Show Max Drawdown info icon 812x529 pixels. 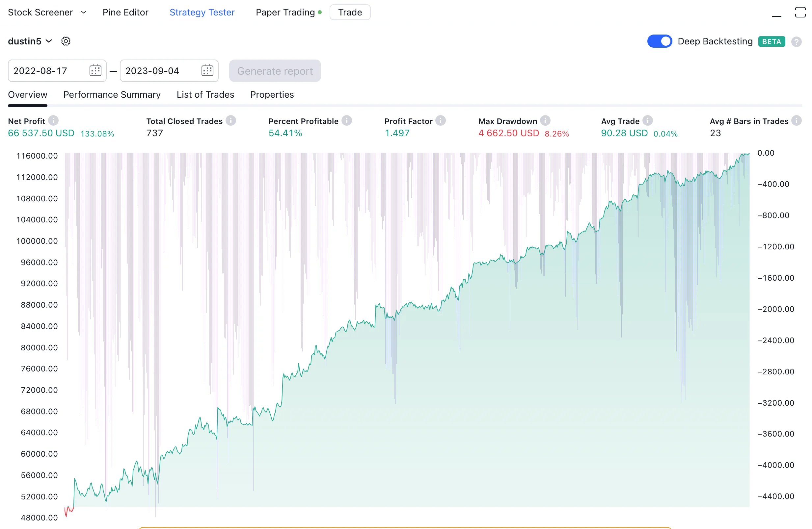545,121
